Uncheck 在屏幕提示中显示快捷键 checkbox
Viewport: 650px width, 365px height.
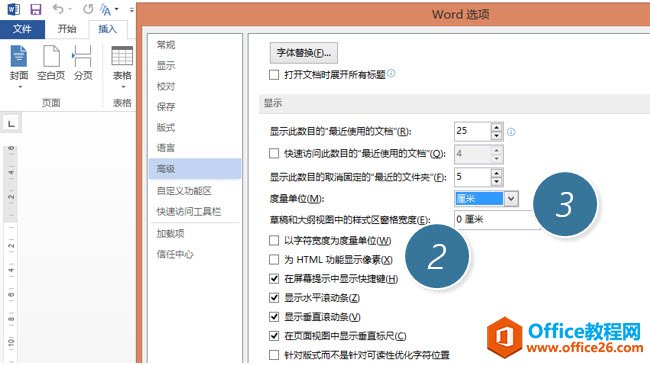274,279
